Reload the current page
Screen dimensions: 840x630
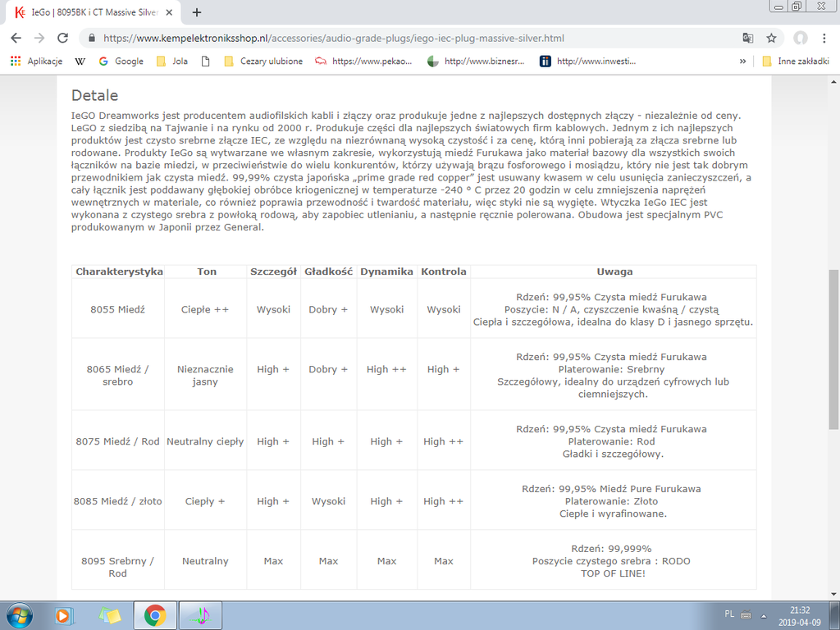[x=62, y=38]
